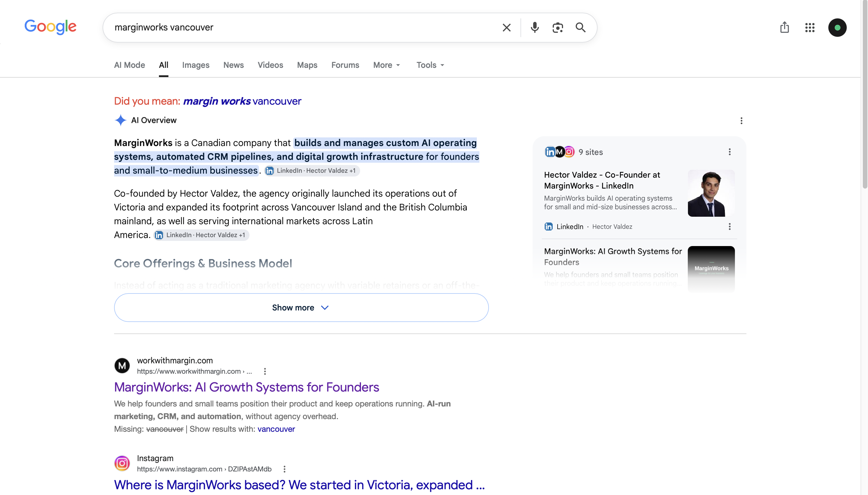The image size is (868, 495).
Task: Open three-dot menu for workwithmargin.com result
Action: (265, 371)
